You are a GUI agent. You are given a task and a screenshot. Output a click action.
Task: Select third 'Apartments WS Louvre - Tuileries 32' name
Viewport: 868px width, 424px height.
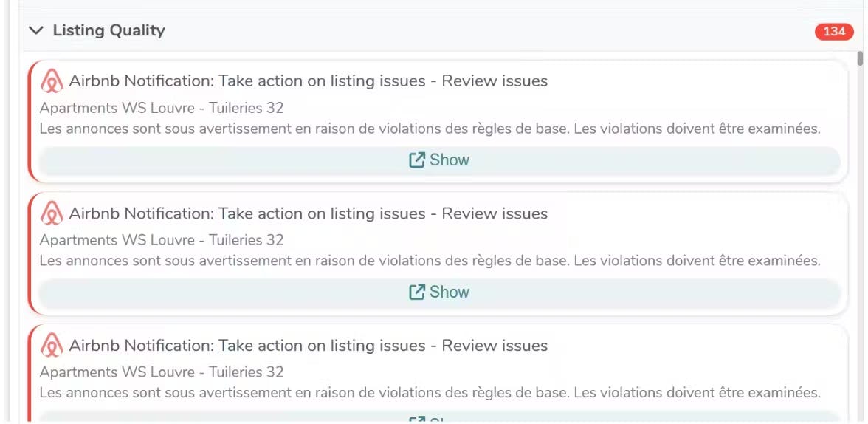point(162,372)
